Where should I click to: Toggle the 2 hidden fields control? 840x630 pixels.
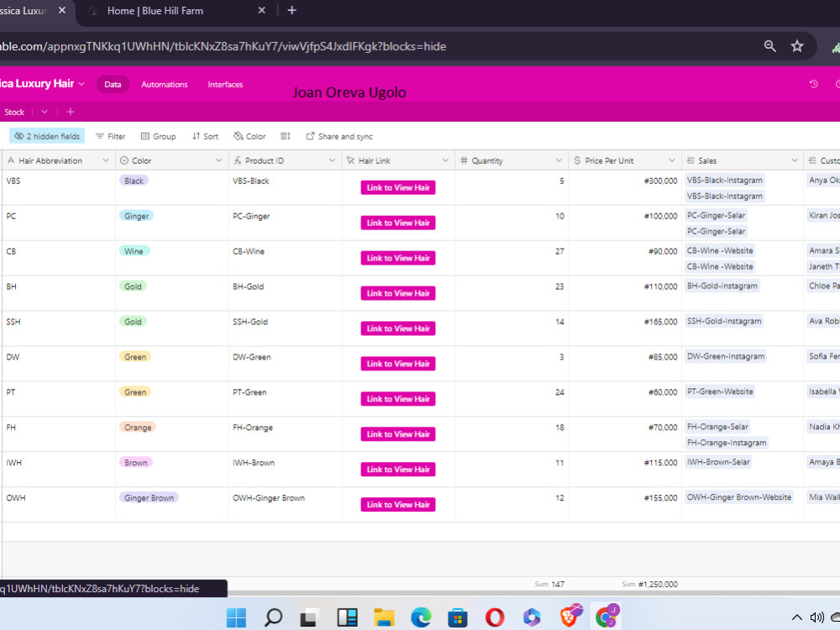[47, 136]
